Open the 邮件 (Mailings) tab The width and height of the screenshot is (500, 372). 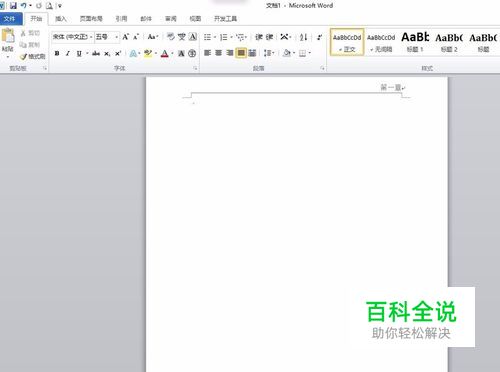click(146, 19)
